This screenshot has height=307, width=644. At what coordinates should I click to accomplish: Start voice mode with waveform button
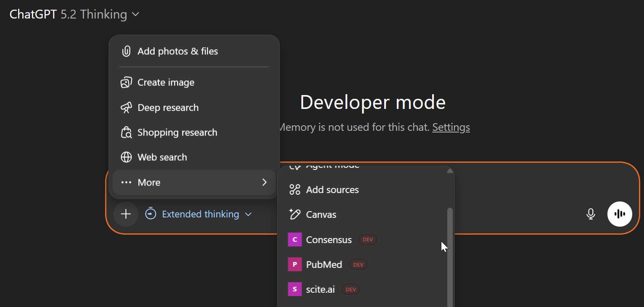(x=620, y=214)
